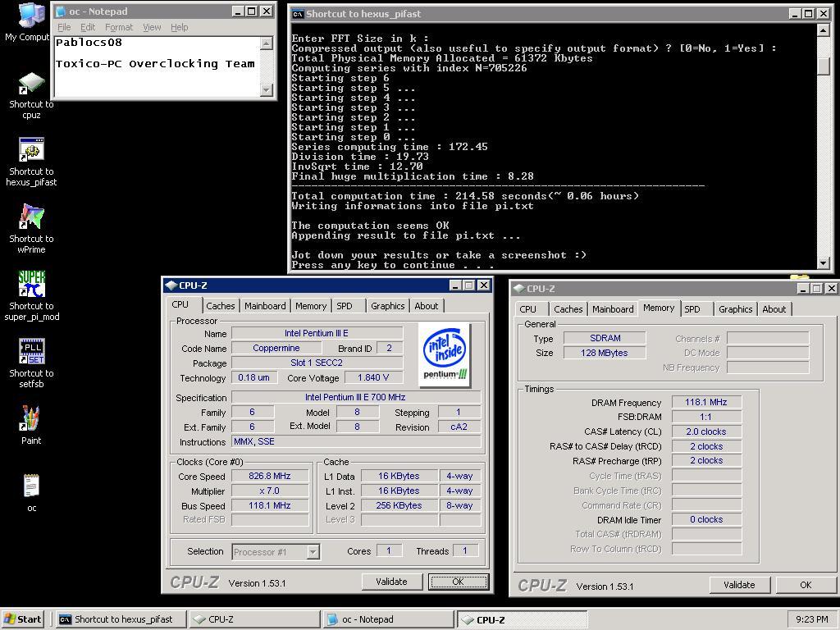The height and width of the screenshot is (630, 840).
Task: Open the Edit menu in Notepad
Action: (x=87, y=27)
